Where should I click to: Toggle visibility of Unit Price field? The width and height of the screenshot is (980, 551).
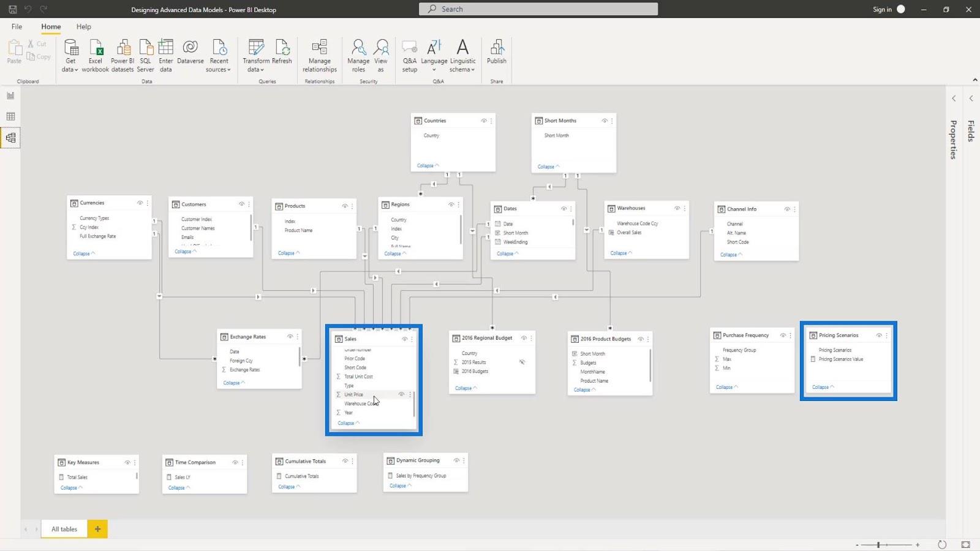click(x=401, y=394)
